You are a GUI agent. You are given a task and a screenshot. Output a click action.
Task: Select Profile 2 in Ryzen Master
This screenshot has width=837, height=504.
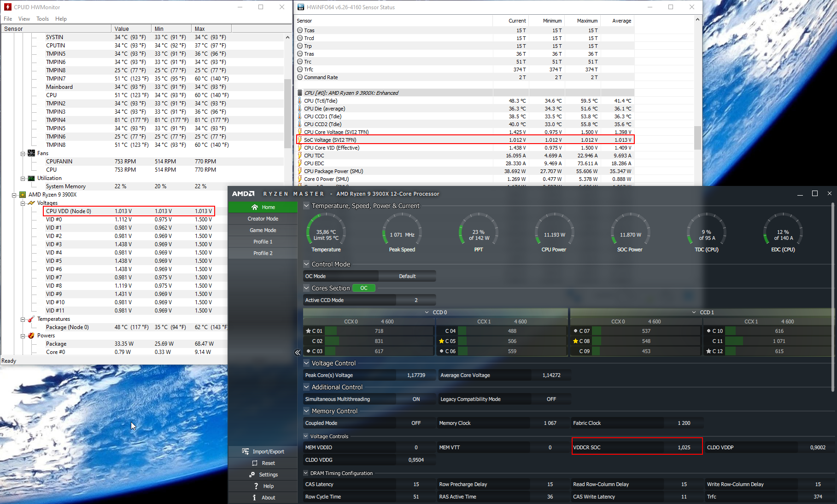pos(263,253)
